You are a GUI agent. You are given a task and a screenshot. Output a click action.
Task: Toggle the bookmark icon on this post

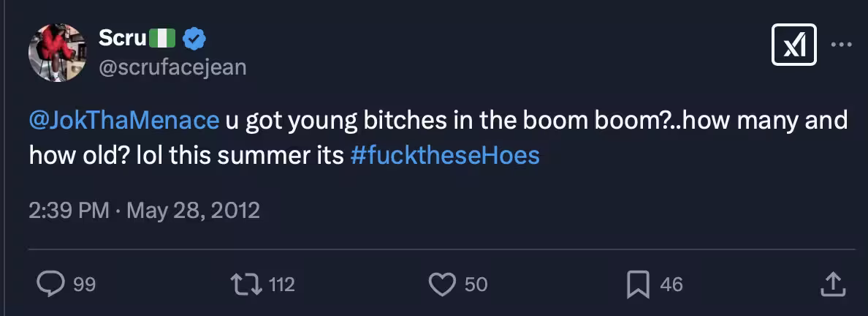(638, 283)
